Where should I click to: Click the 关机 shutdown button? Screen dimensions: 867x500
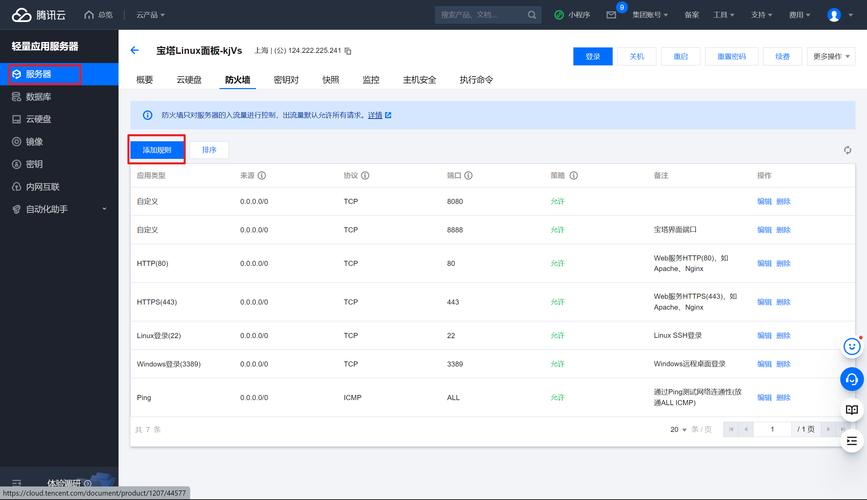637,56
